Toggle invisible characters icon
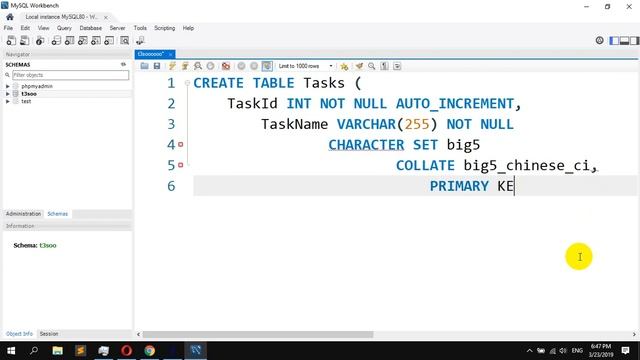Viewport: 640px width, 360px height. [384, 66]
